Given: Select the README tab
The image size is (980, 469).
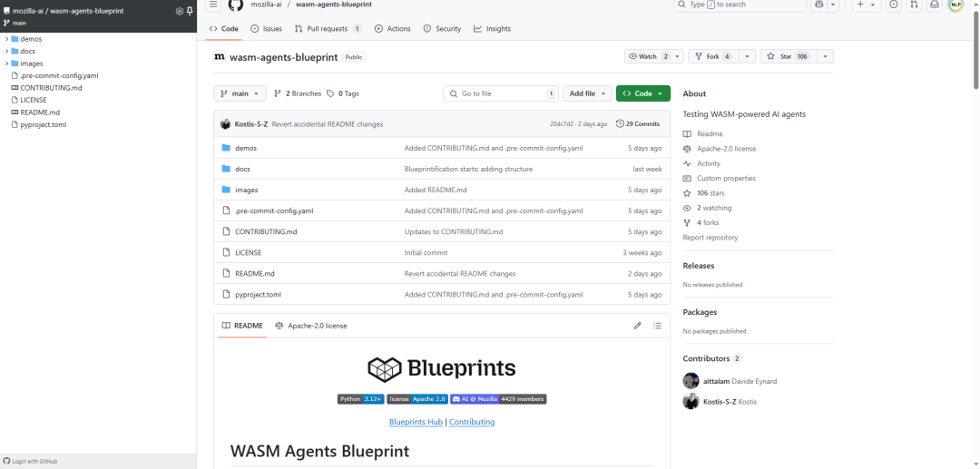Looking at the screenshot, I should 242,326.
